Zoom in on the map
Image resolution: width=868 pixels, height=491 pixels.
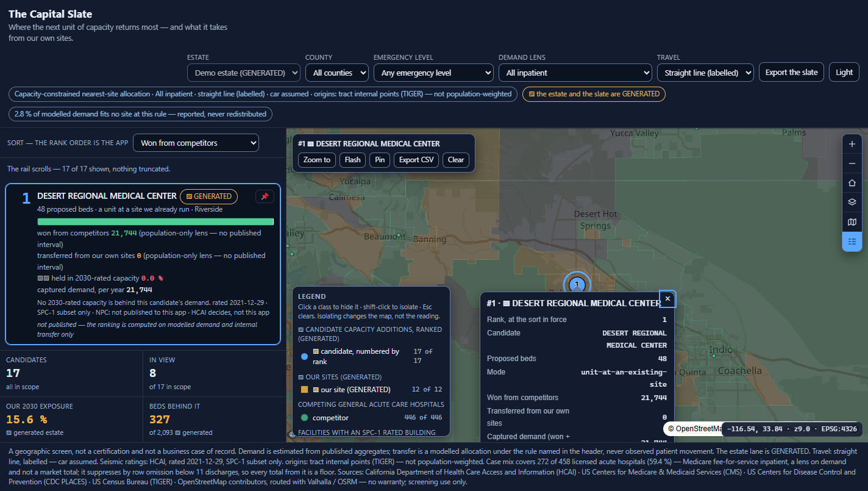852,144
